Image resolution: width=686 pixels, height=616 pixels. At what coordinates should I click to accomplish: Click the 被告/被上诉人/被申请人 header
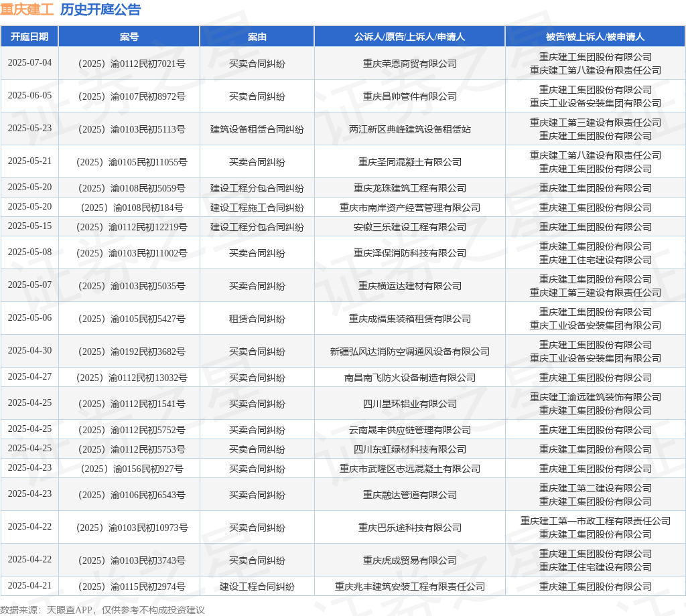point(595,37)
